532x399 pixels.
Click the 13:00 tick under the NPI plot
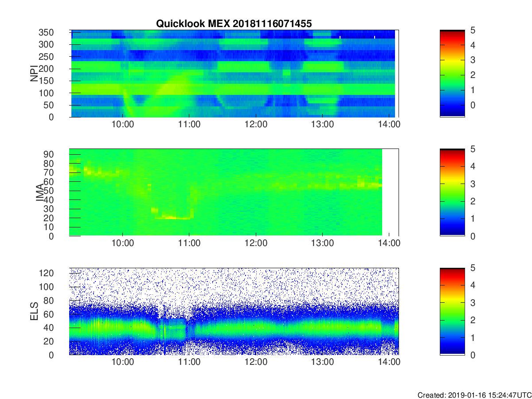[x=322, y=124]
